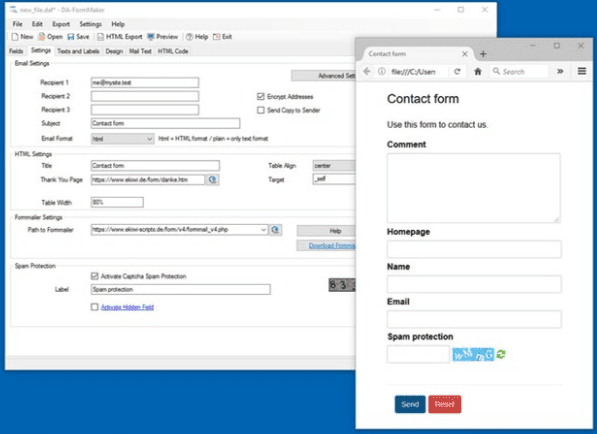Image resolution: width=597 pixels, height=434 pixels.
Task: Click the Help toolbar icon
Action: tap(189, 37)
